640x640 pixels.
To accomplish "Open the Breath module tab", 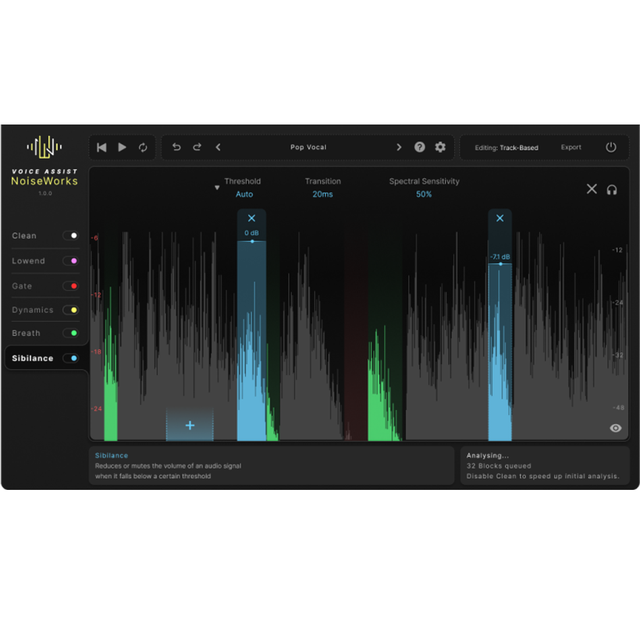I will coord(26,333).
